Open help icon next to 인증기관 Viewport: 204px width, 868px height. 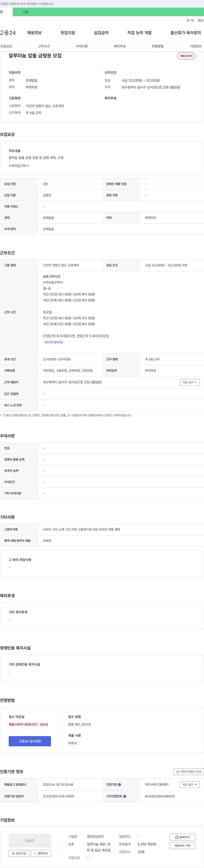(119, 784)
